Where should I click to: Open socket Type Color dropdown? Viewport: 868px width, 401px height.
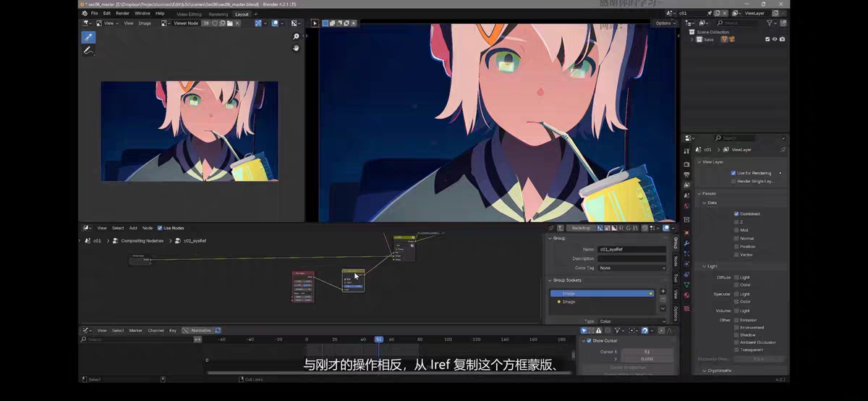coord(632,321)
